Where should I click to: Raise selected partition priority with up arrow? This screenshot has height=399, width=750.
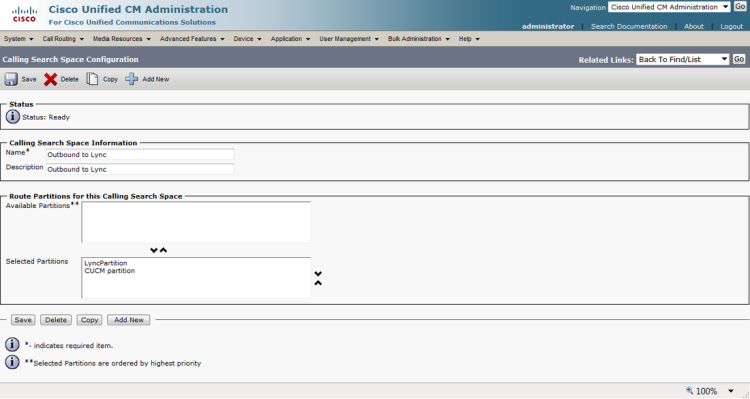pyautogui.click(x=318, y=283)
